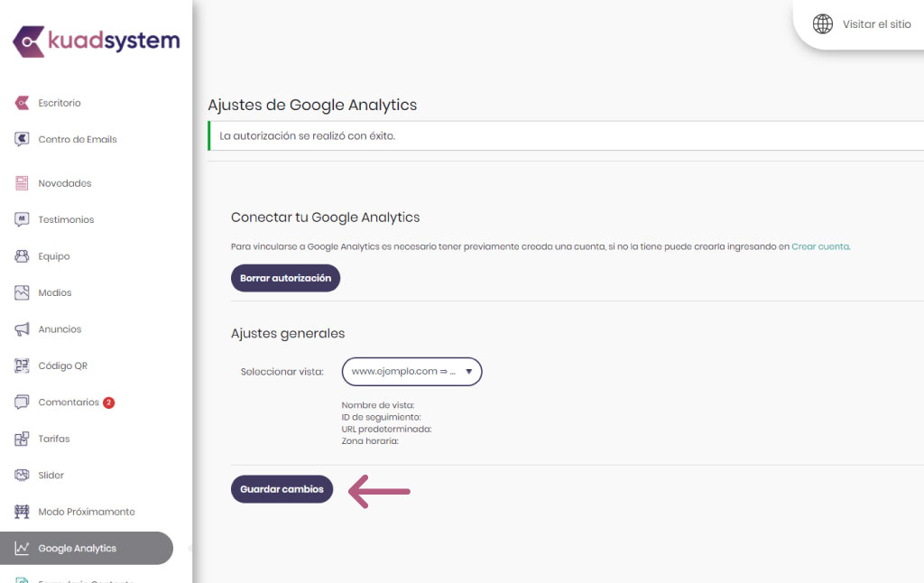This screenshot has width=924, height=583.
Task: Click the Ajustes de Google Analytics heading
Action: tap(312, 105)
